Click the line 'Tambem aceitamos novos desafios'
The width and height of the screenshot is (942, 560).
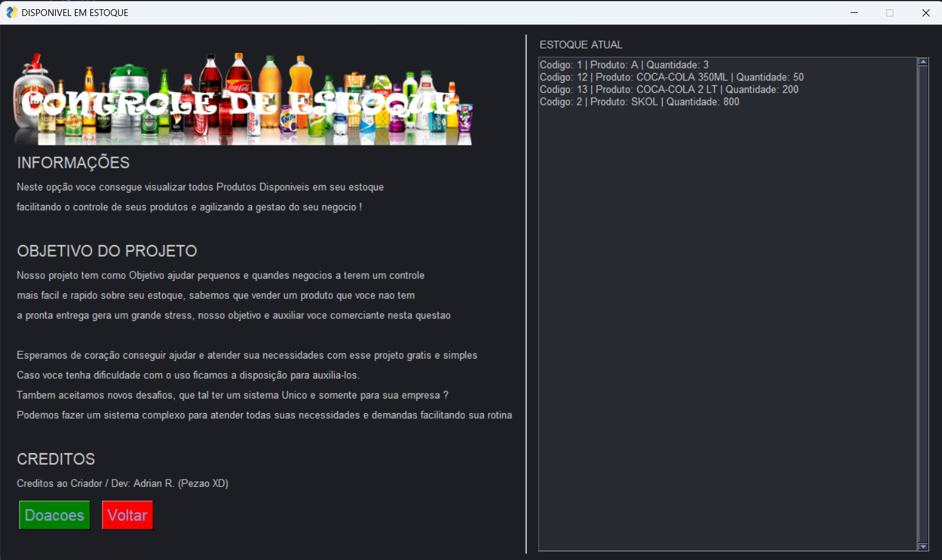[232, 395]
